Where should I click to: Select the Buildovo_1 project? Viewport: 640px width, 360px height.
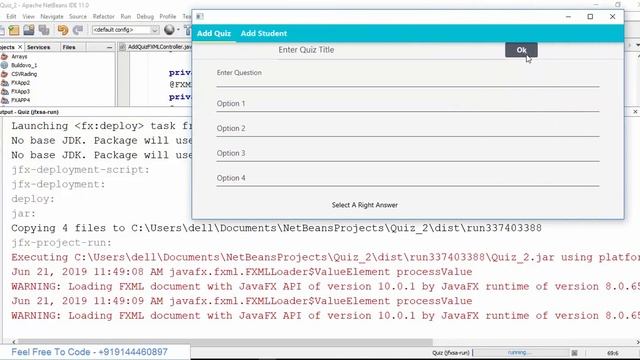coord(24,65)
